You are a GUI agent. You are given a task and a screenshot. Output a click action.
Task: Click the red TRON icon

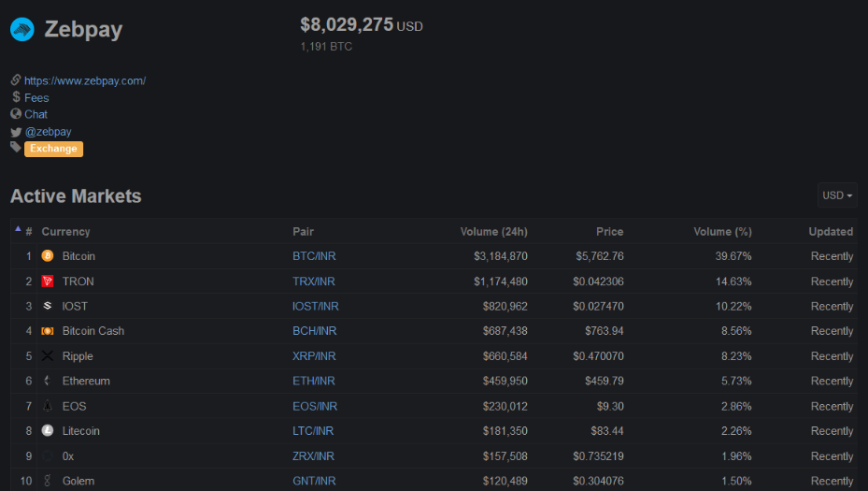(48, 281)
